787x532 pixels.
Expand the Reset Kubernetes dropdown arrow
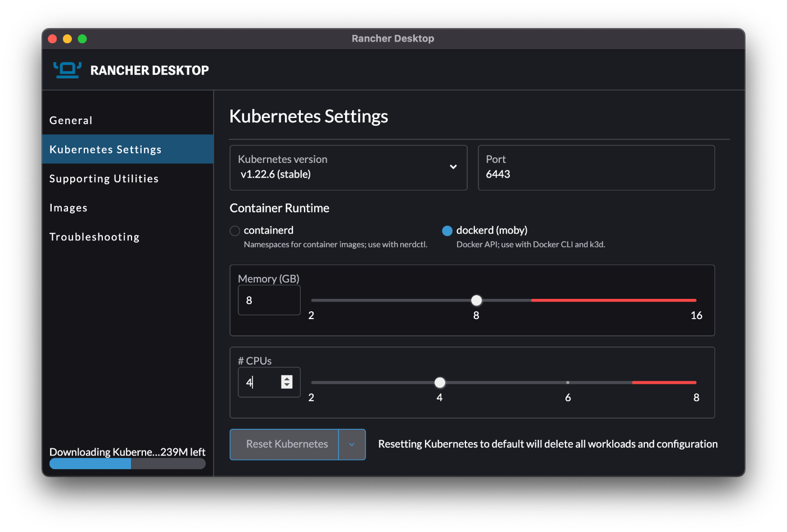coord(352,444)
